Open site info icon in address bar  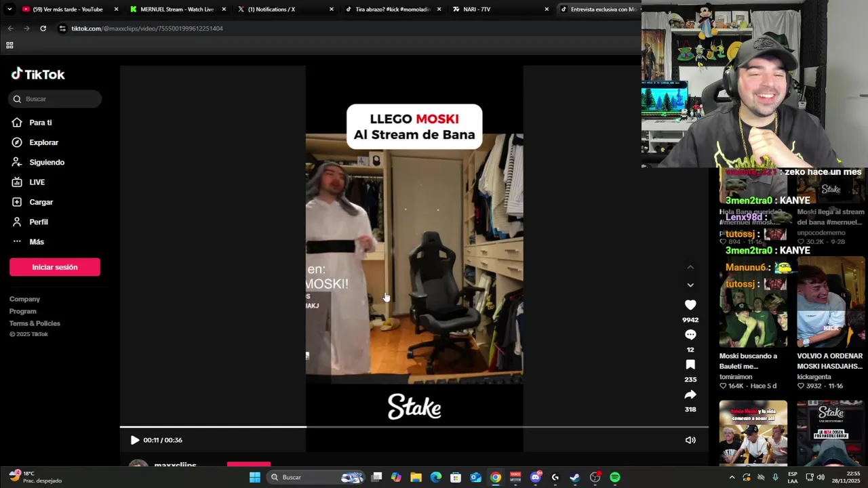tap(62, 28)
